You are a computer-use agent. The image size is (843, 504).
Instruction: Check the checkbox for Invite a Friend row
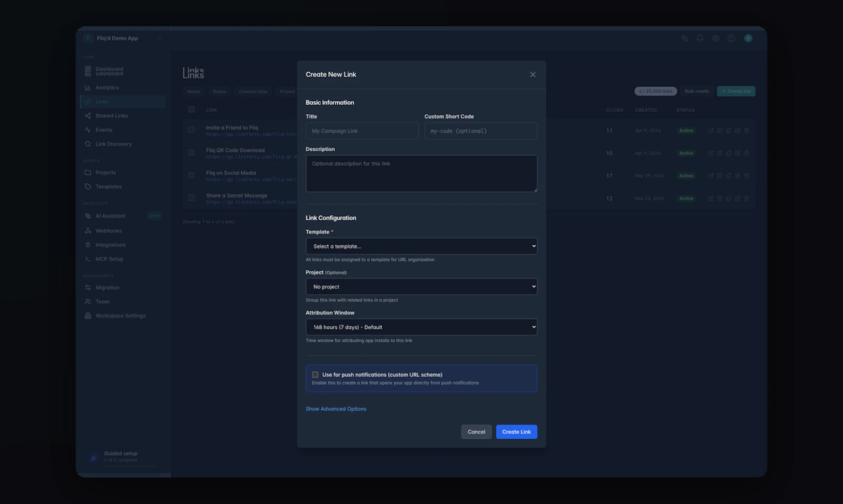click(191, 130)
